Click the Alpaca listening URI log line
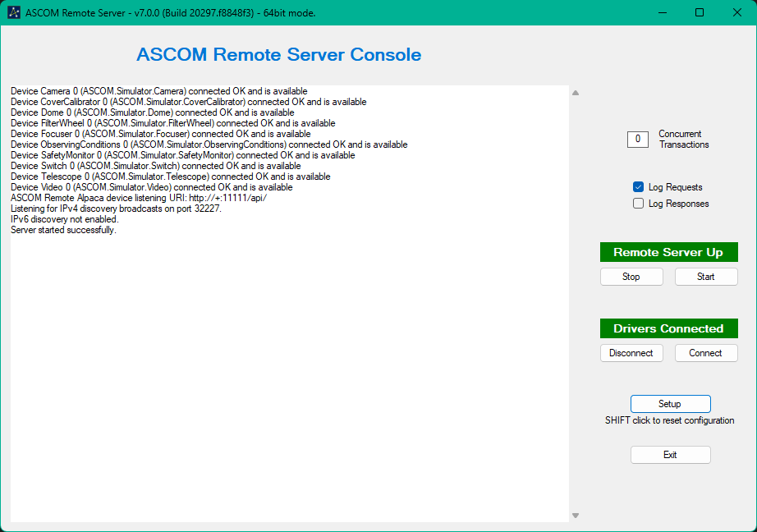 click(139, 198)
